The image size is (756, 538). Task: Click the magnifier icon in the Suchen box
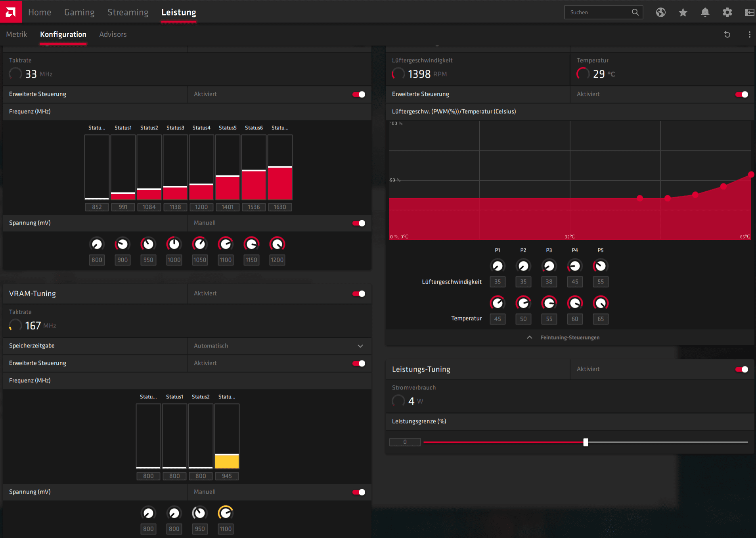pos(635,12)
